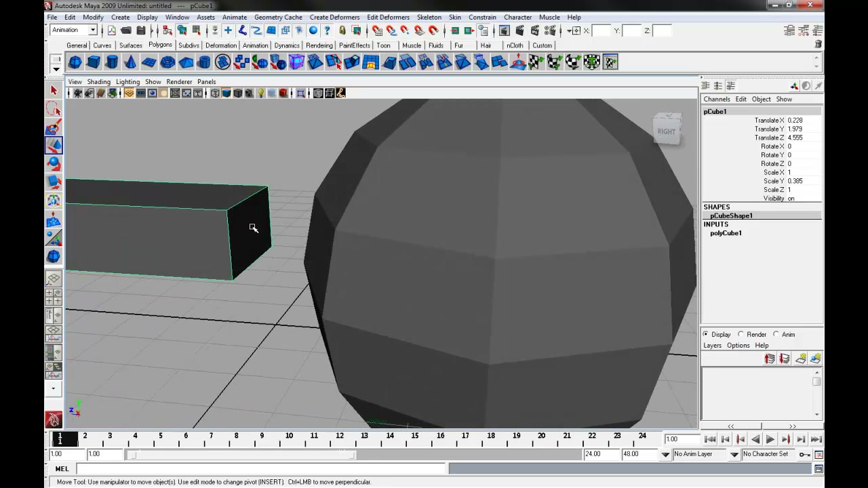
Task: Open the scene file icon
Action: [126, 30]
